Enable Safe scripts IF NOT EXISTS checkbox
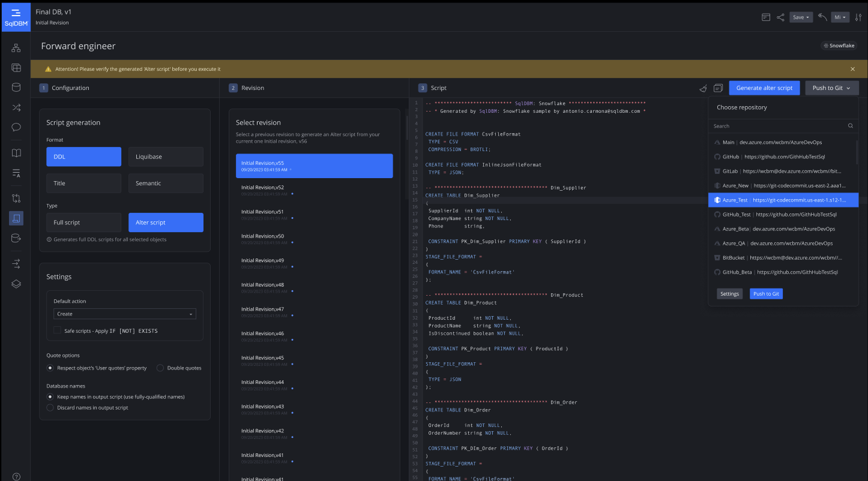This screenshot has width=868, height=481. point(58,330)
